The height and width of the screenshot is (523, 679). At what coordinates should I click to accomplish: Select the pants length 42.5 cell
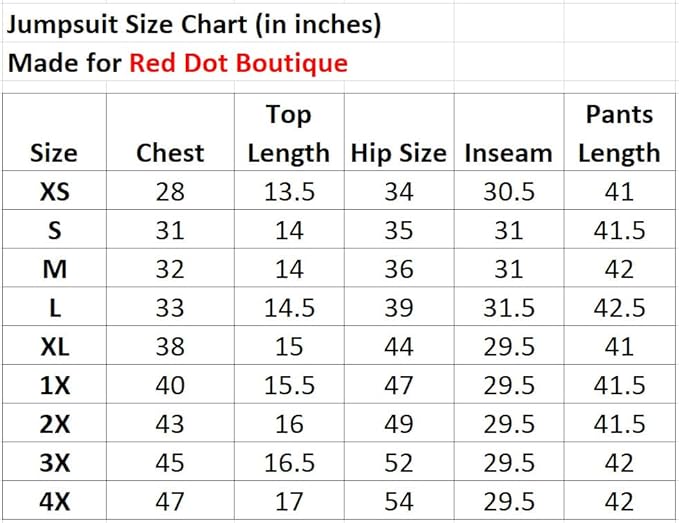click(x=619, y=308)
